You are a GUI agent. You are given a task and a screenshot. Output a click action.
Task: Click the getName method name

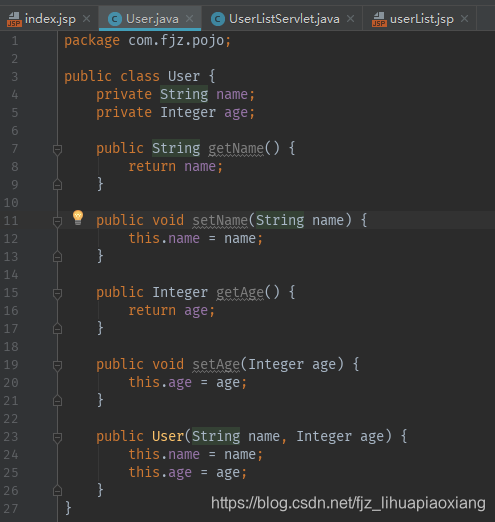pos(236,149)
